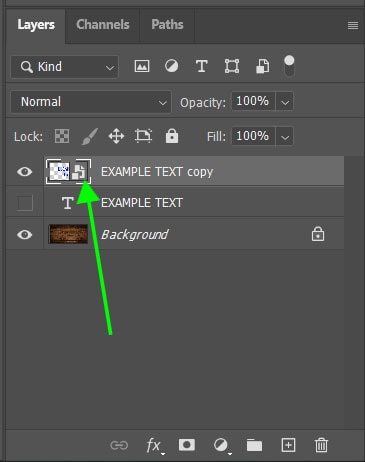Add layer style fx icon
The width and height of the screenshot is (365, 462).
point(154,445)
